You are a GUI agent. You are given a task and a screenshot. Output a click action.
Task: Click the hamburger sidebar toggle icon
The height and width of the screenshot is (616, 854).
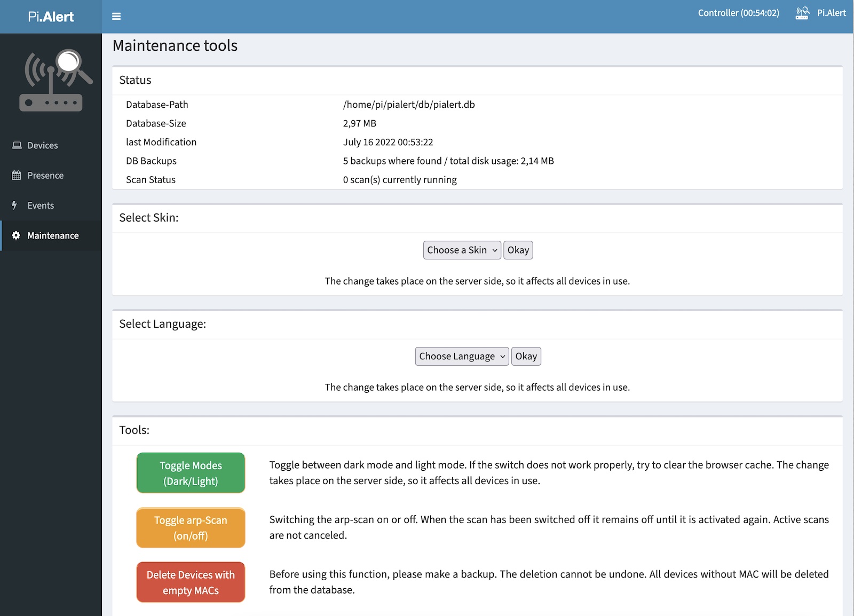tap(116, 17)
